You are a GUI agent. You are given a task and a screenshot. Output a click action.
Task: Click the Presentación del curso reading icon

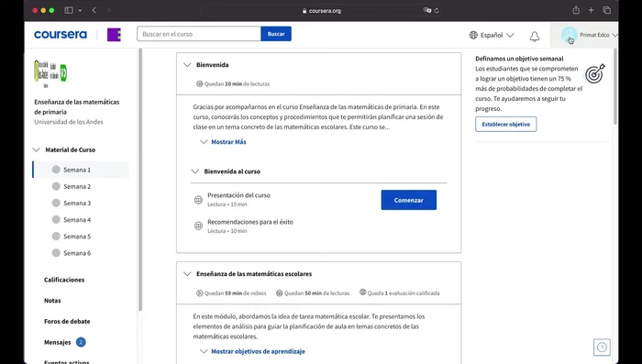click(x=199, y=200)
